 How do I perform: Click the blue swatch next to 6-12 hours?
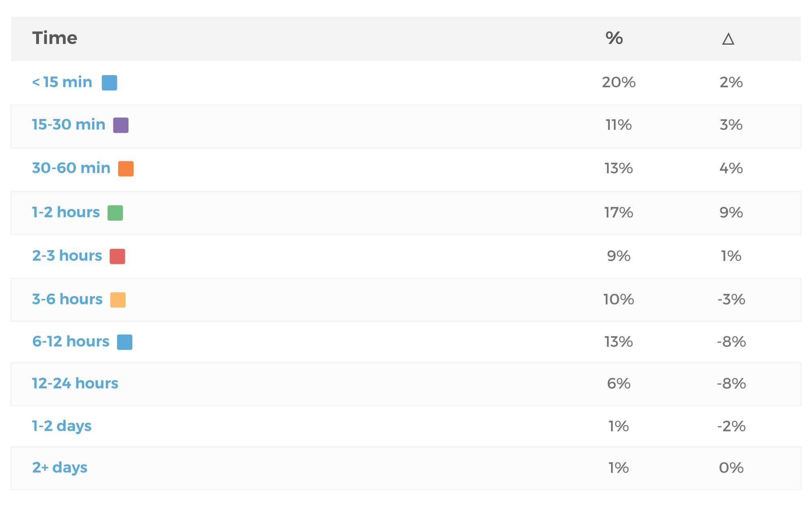(125, 342)
